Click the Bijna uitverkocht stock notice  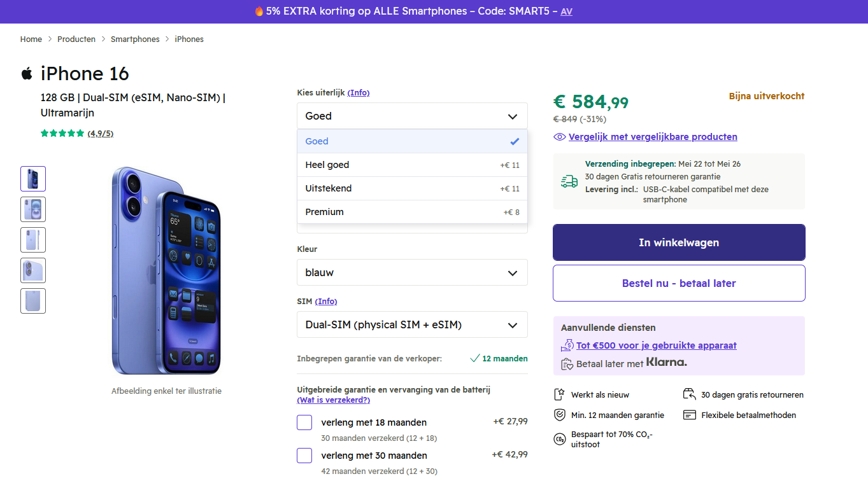(767, 97)
